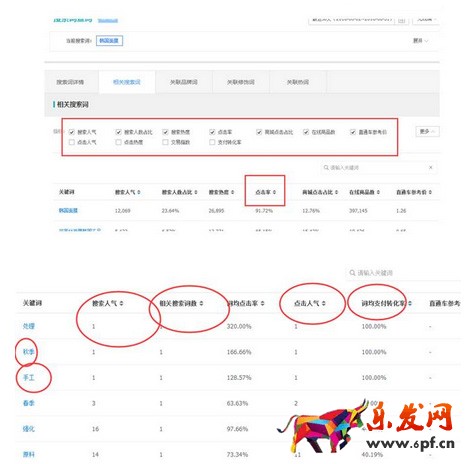
Task: Sort by 点击人气 column header arrows
Action: click(x=324, y=303)
